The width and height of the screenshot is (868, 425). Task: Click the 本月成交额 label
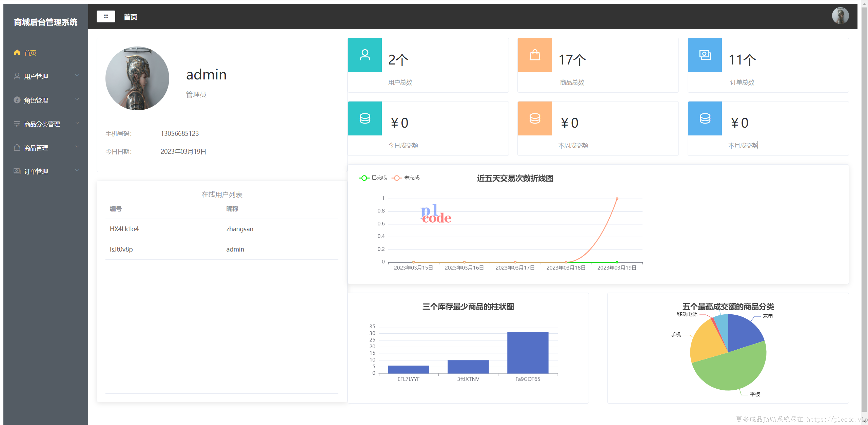(x=743, y=146)
